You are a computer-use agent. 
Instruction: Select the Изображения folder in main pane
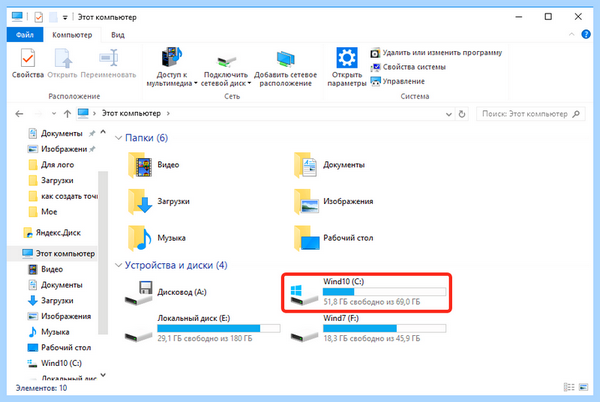[x=334, y=201]
